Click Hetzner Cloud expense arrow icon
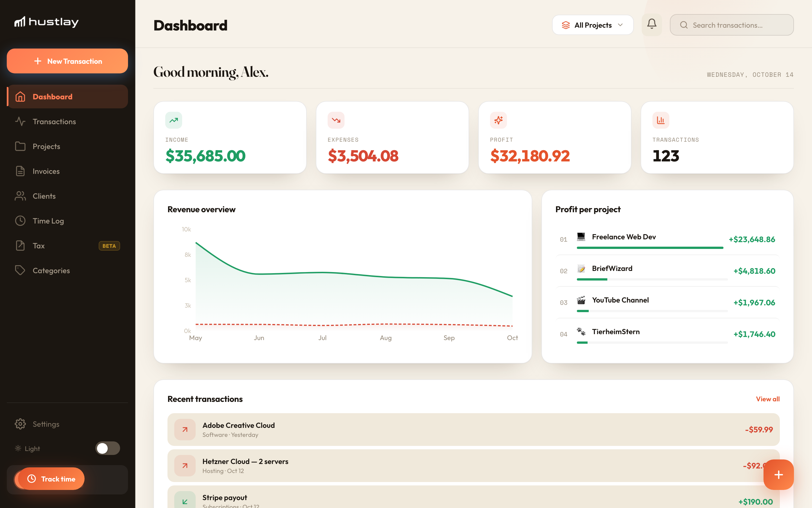Screen dimensions: 812x508 tap(185, 465)
